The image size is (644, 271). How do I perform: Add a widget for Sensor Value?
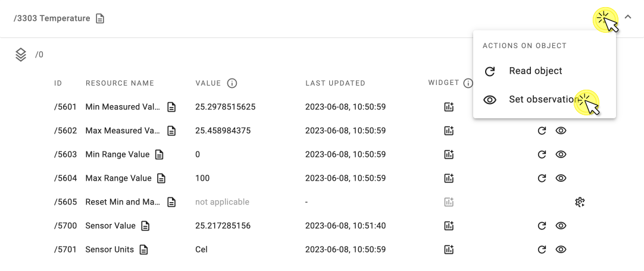point(449,226)
